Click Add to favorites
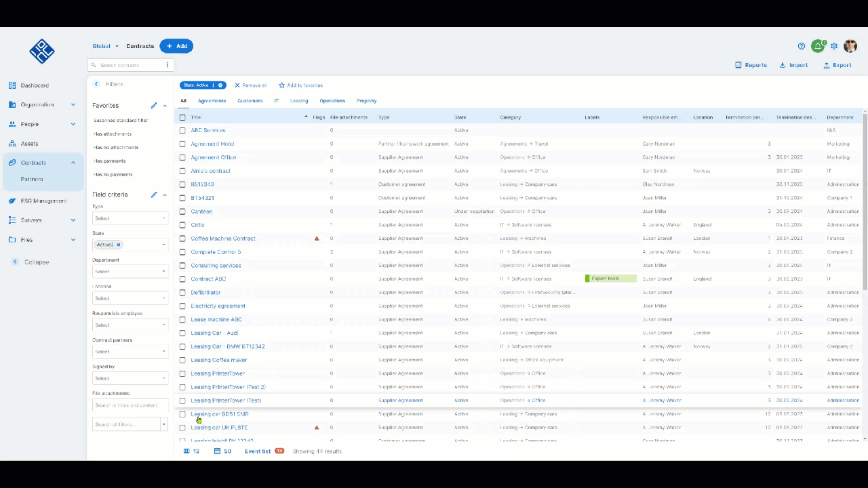This screenshot has width=868, height=488. [x=301, y=85]
